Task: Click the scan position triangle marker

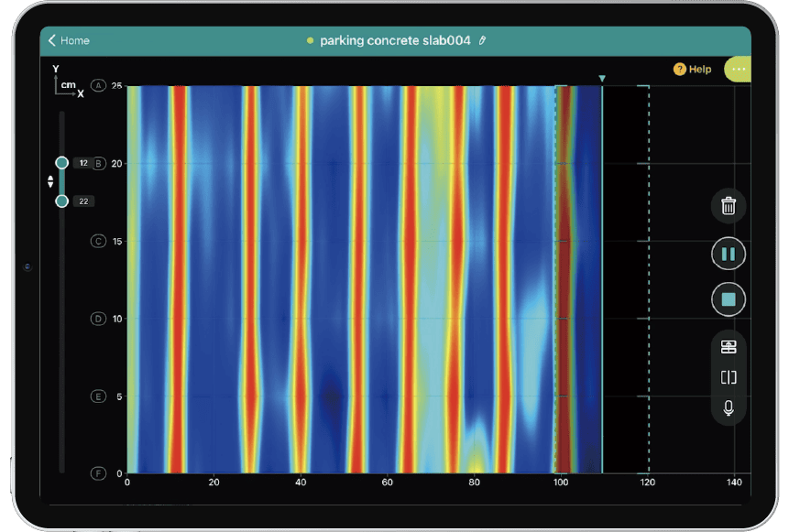Action: [x=602, y=79]
